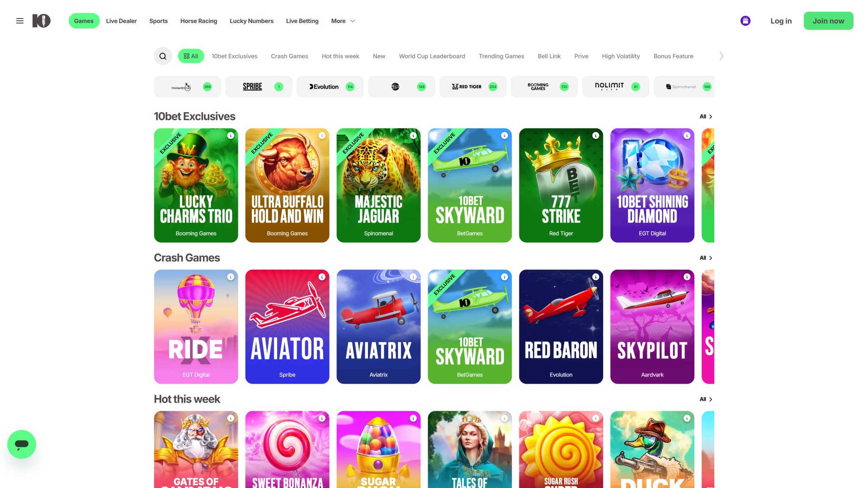This screenshot has width=868, height=488.
Task: Filter by Booming Games provider
Action: 544,87
